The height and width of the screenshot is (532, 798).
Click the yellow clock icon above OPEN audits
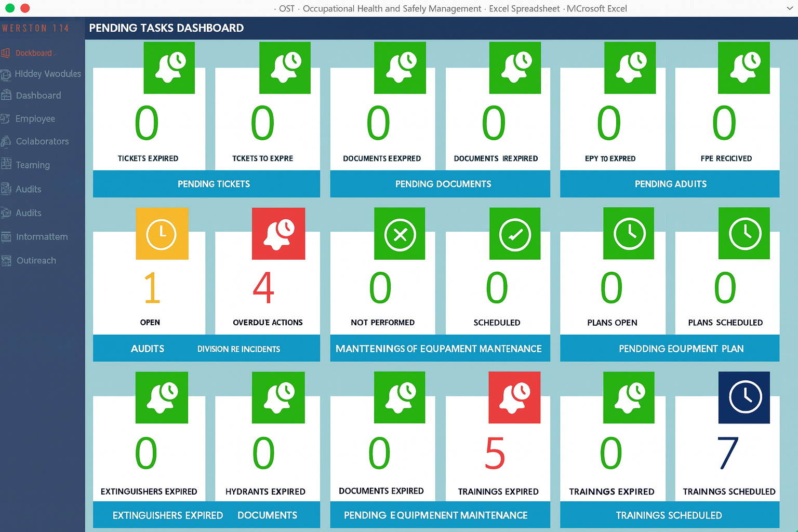coord(162,234)
